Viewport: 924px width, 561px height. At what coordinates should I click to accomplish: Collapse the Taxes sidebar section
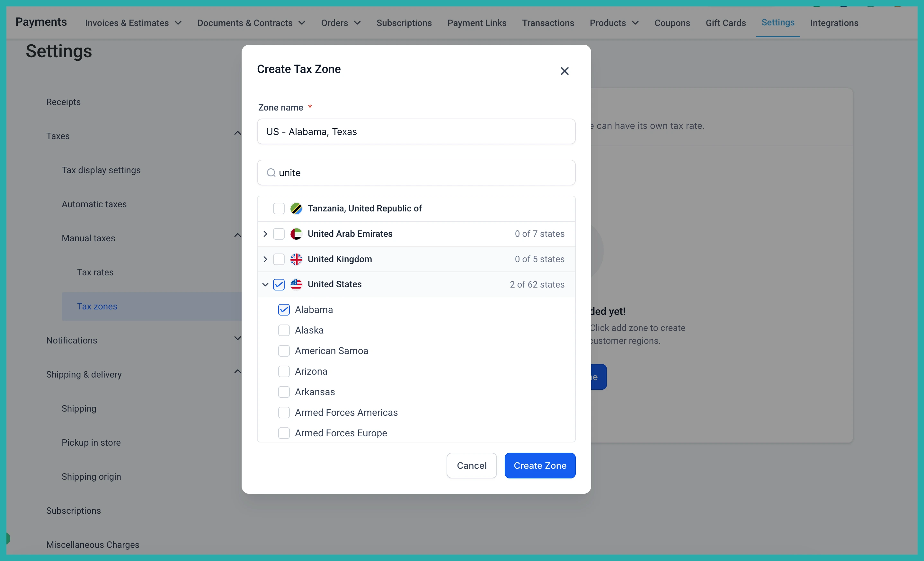(237, 133)
